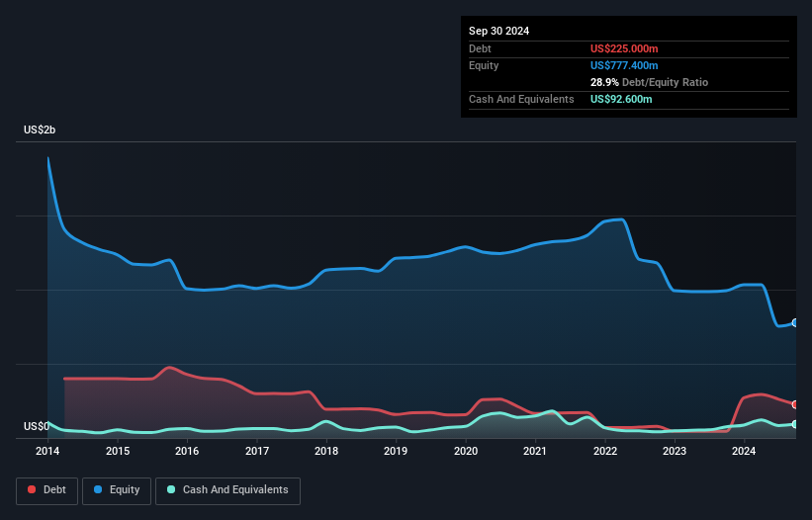Click the 28.9% Debt/Equity Ratio text

tap(649, 82)
